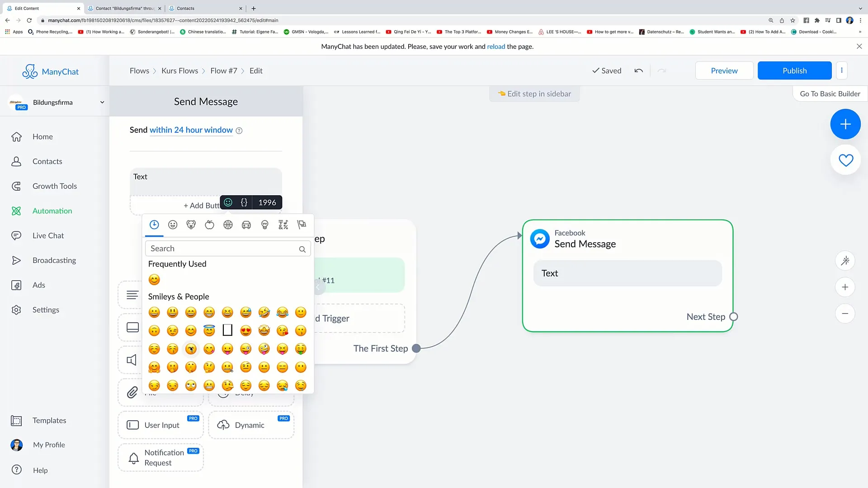
Task: Select the flags emoji category icon
Action: (x=302, y=225)
